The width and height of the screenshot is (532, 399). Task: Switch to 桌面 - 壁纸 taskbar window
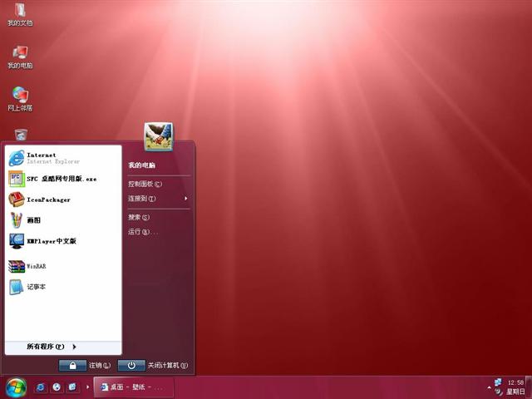134,387
